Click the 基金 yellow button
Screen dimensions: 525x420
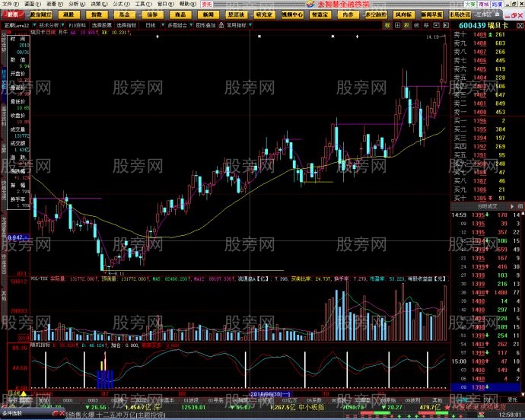(125, 14)
